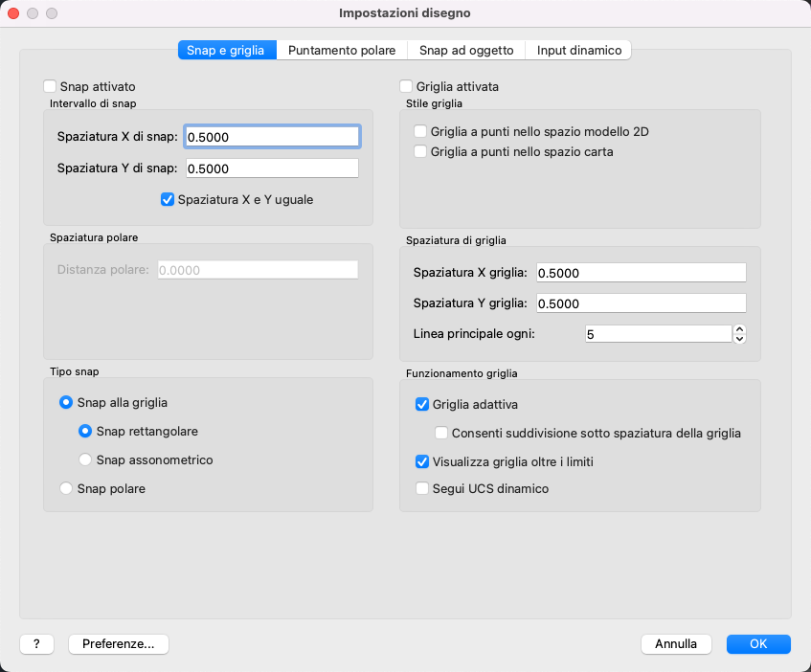The image size is (811, 672).
Task: Switch to the Puntamento polare tab
Action: click(x=342, y=50)
